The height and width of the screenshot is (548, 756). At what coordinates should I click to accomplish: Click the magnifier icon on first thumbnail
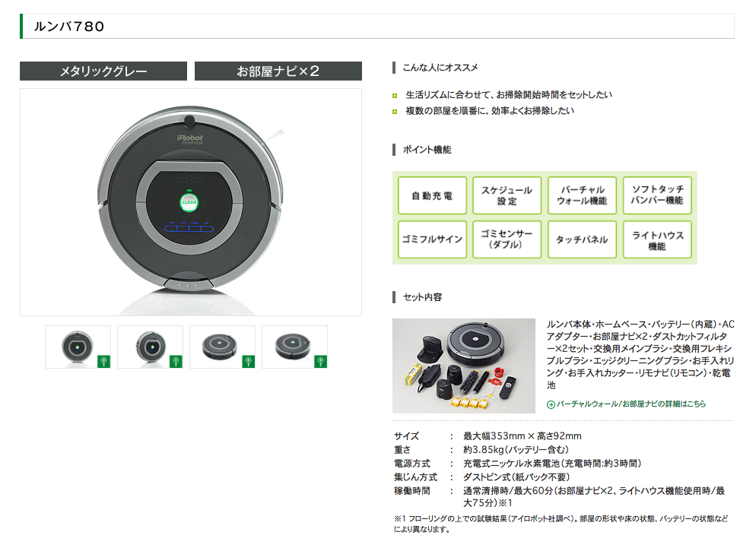tap(103, 362)
